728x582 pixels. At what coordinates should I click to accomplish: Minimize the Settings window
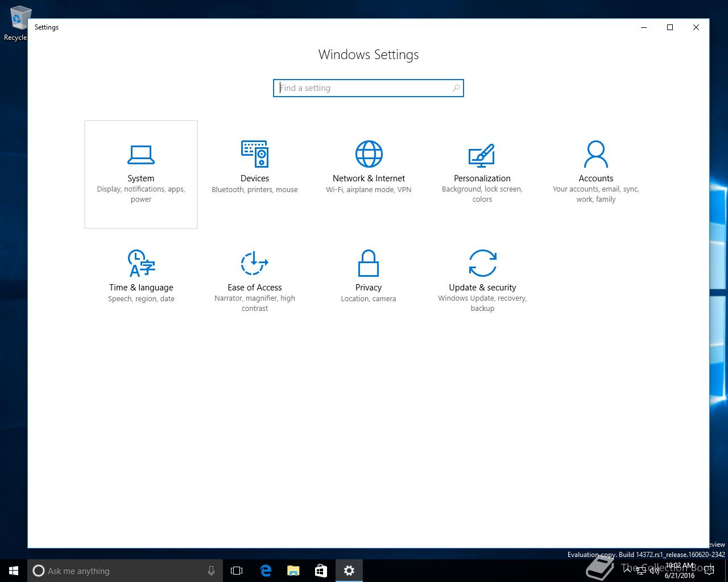(x=644, y=27)
